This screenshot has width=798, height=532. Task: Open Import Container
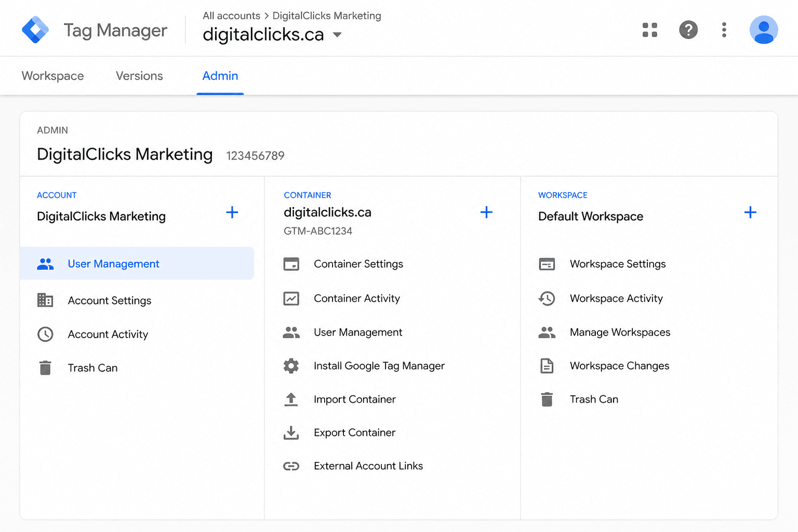point(355,399)
